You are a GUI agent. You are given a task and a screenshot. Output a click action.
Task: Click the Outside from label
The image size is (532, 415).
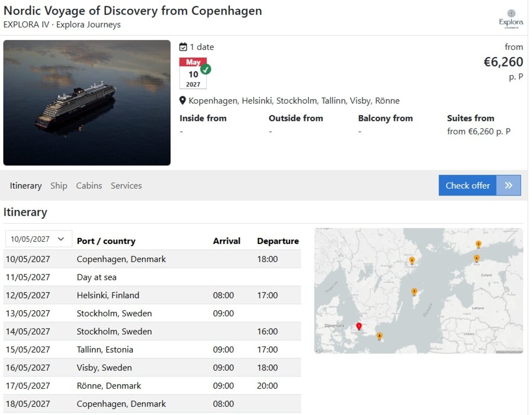[x=296, y=118]
